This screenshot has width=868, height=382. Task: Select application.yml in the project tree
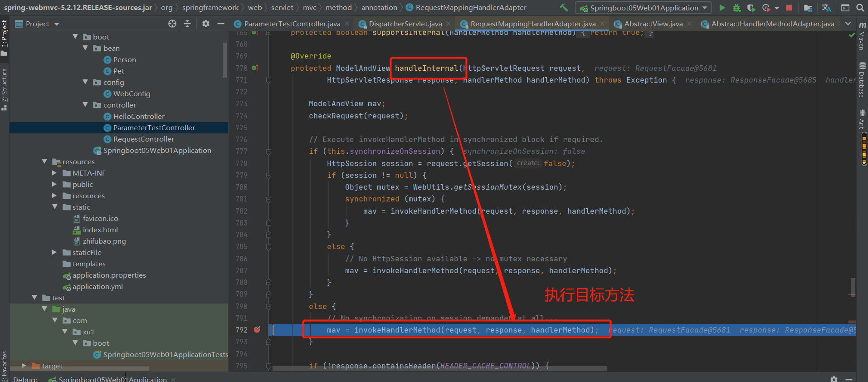tap(98, 286)
